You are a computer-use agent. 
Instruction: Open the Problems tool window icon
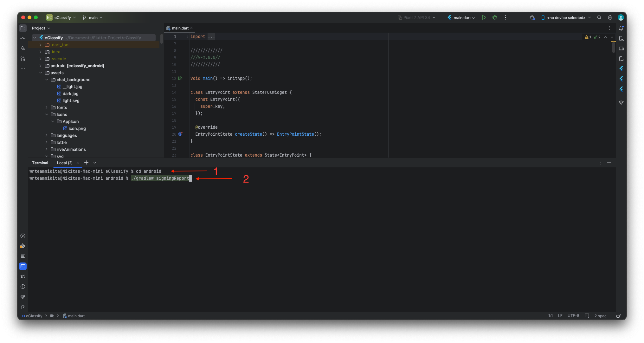pyautogui.click(x=23, y=287)
